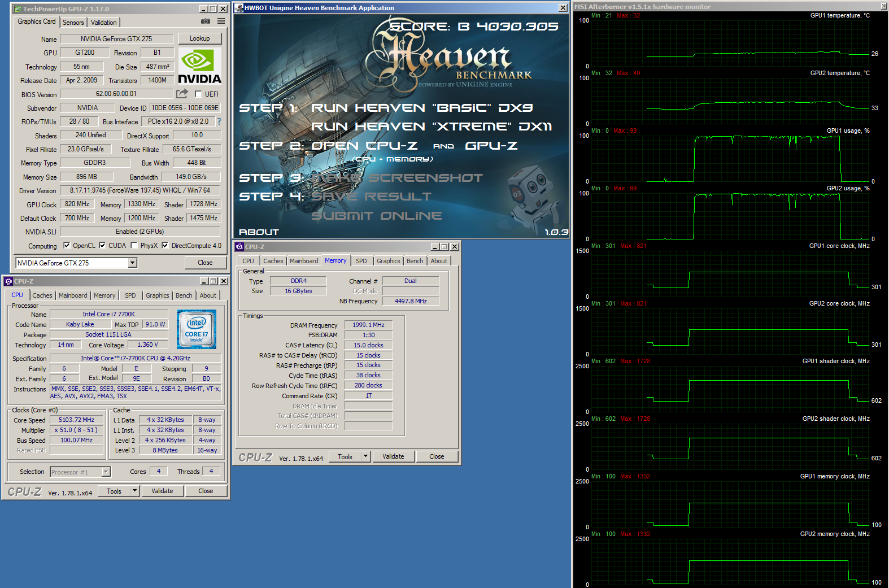The height and width of the screenshot is (588, 889).
Task: Click the Close button in GPU-Z
Action: click(x=206, y=263)
